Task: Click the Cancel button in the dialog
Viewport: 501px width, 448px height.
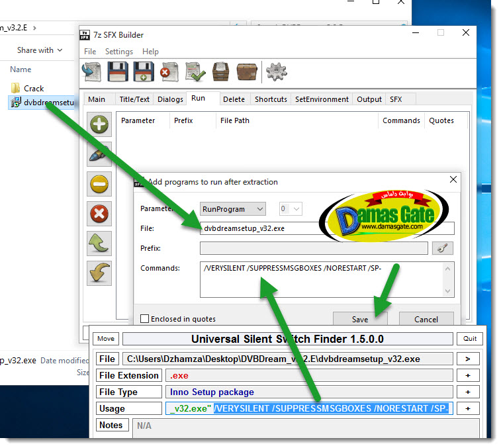Action: point(426,319)
